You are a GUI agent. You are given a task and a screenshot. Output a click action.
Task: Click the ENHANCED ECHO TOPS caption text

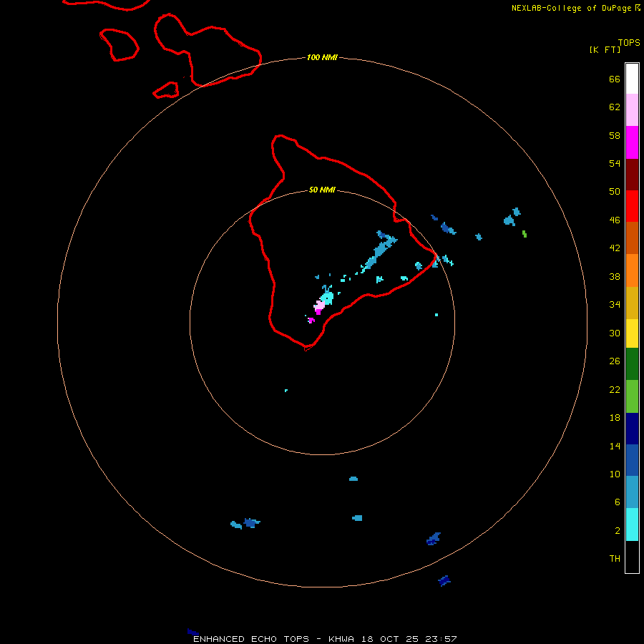[251, 639]
